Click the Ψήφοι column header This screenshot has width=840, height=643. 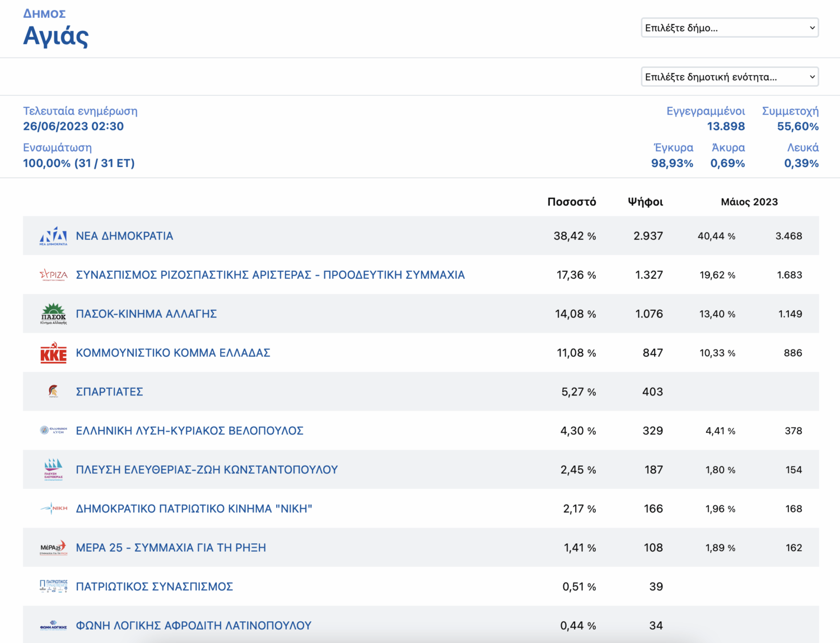[646, 202]
